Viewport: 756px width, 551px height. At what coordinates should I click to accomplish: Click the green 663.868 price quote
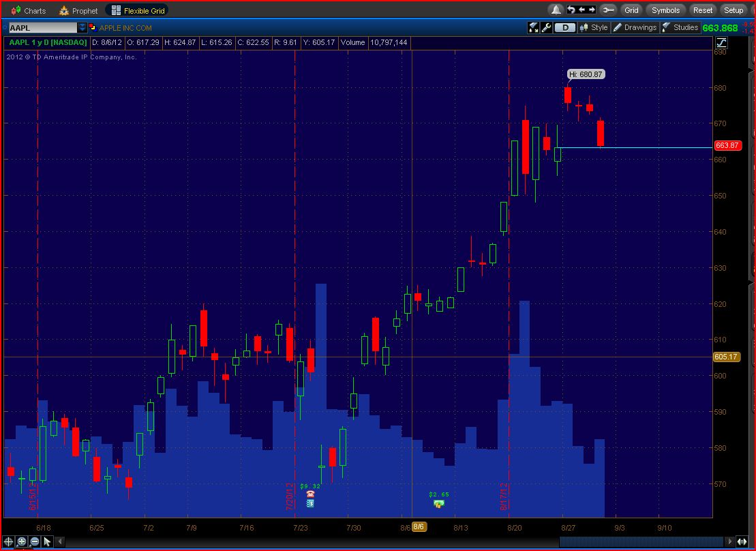(720, 28)
